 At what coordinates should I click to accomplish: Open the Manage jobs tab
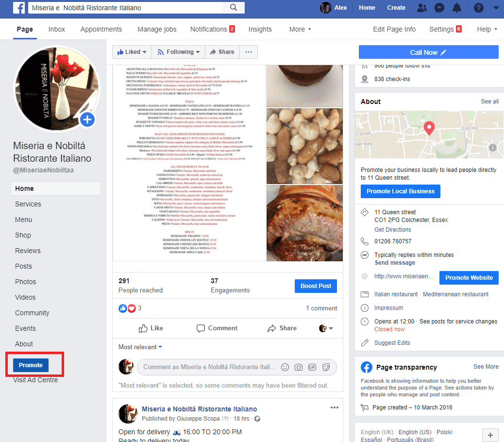tap(157, 29)
